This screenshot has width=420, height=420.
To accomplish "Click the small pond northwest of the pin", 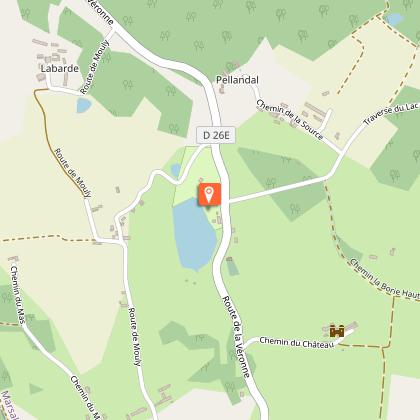I will [176, 170].
